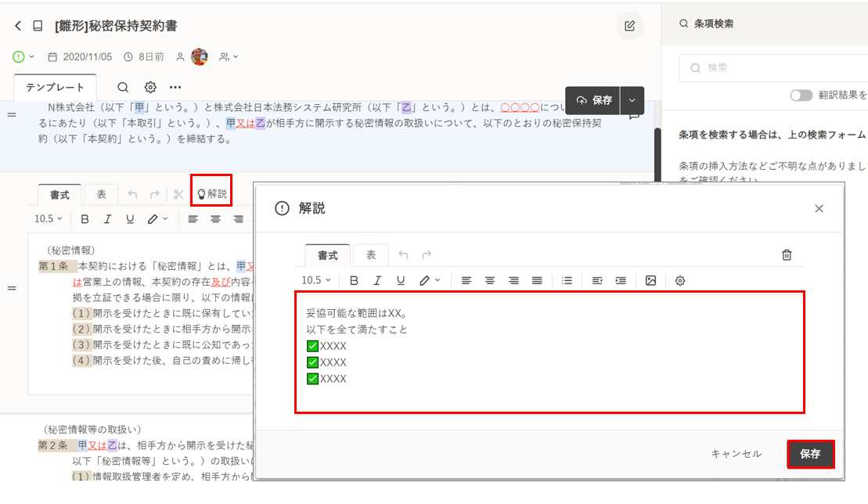Expand the arrow next to the top 保存 button
Image resolution: width=868 pixels, height=504 pixels.
632,100
